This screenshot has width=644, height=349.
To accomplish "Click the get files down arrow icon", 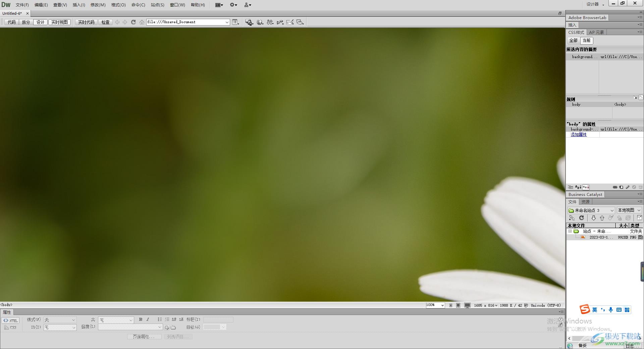I will (593, 218).
